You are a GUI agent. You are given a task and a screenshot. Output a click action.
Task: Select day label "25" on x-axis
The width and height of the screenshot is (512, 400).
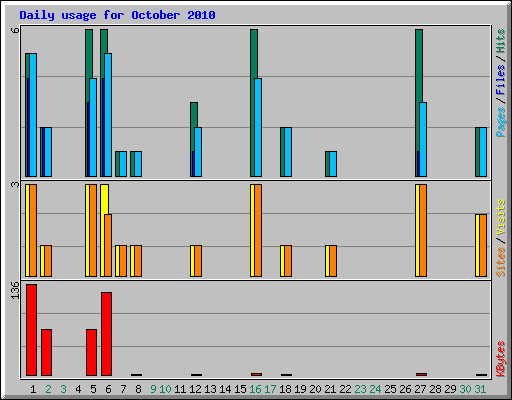[390, 389]
